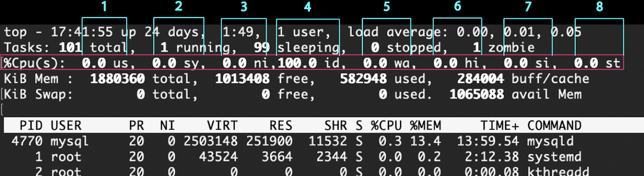Click the PID column header

point(31,125)
